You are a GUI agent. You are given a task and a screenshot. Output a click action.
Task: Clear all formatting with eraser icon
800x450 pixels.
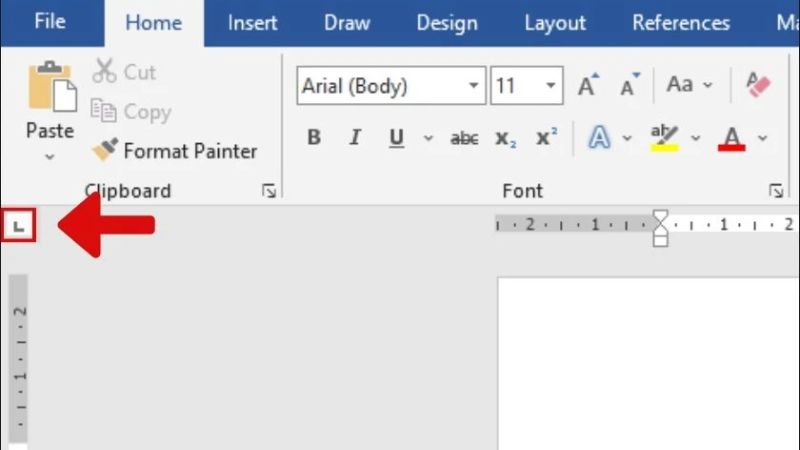[x=758, y=85]
